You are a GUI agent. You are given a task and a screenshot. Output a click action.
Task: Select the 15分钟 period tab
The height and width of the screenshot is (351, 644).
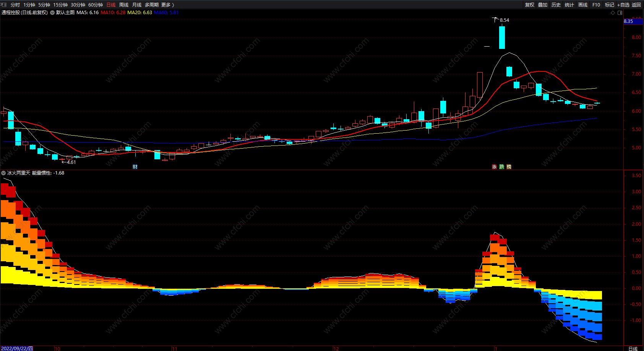60,5
